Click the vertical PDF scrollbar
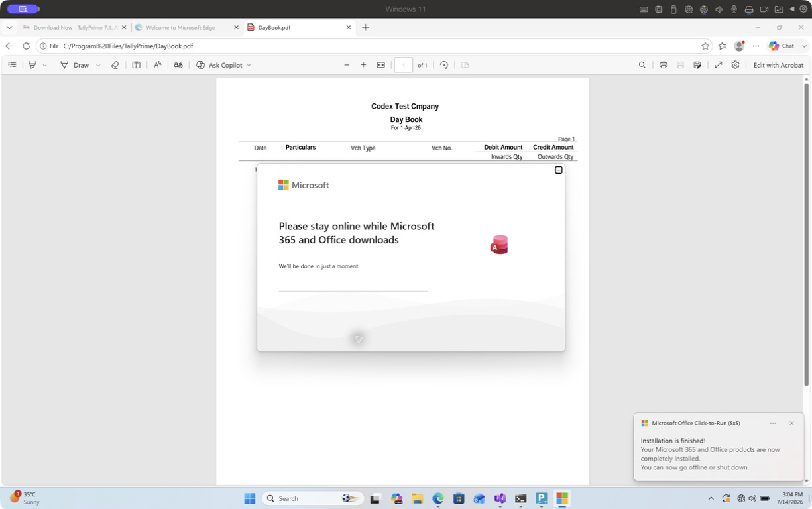 click(806, 234)
